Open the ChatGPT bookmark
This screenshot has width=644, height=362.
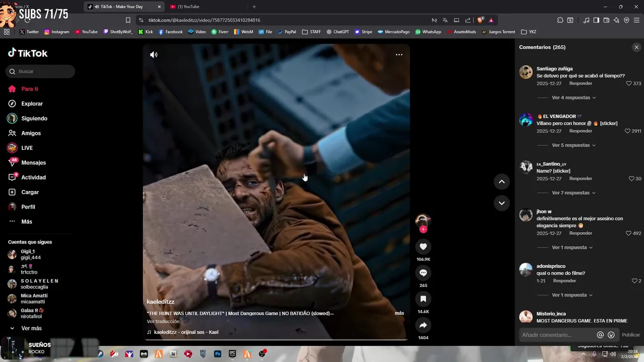tap(338, 32)
